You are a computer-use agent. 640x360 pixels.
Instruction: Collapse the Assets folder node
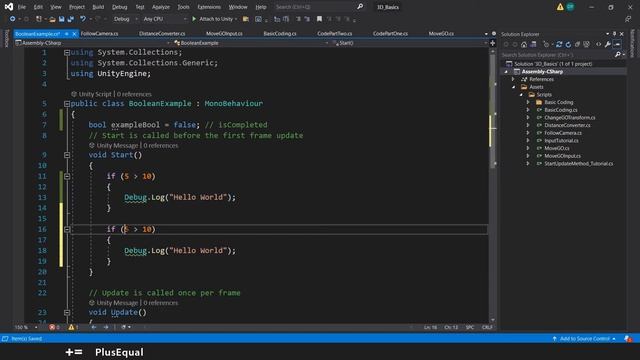(x=514, y=87)
